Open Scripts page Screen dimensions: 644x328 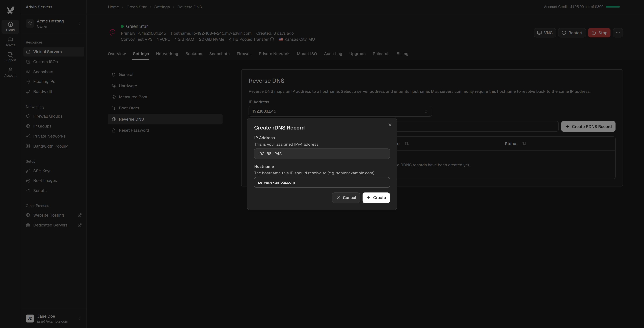[x=54, y=191]
